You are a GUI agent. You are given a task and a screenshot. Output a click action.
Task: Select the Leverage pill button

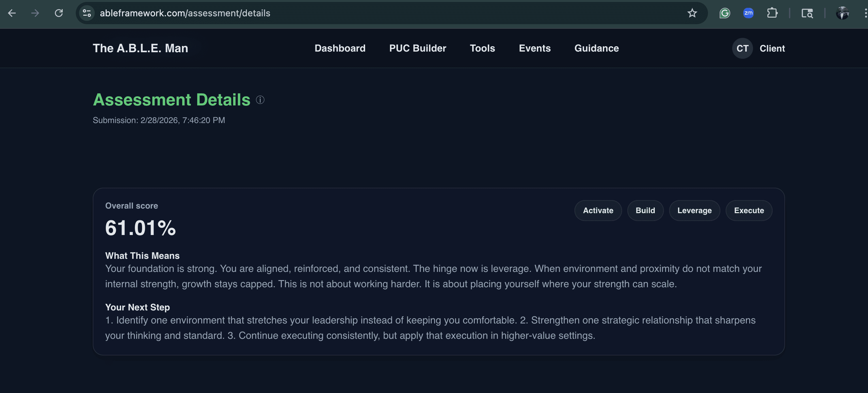coord(694,211)
